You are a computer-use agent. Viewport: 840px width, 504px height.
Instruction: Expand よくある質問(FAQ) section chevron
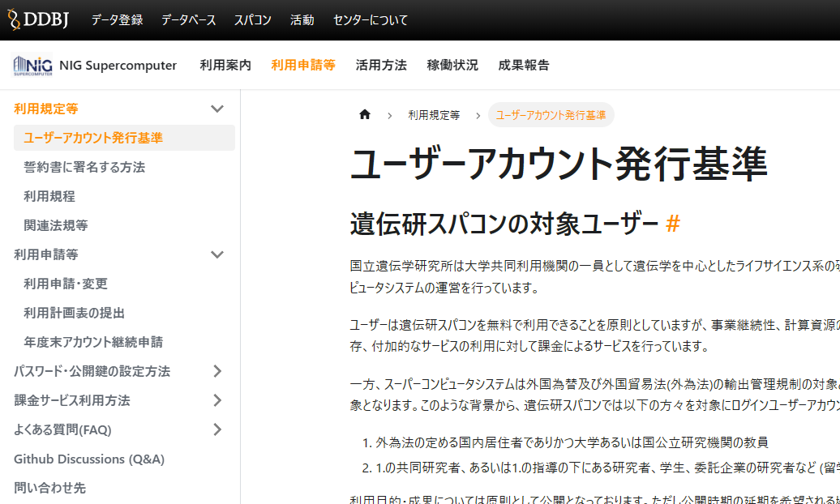click(217, 429)
